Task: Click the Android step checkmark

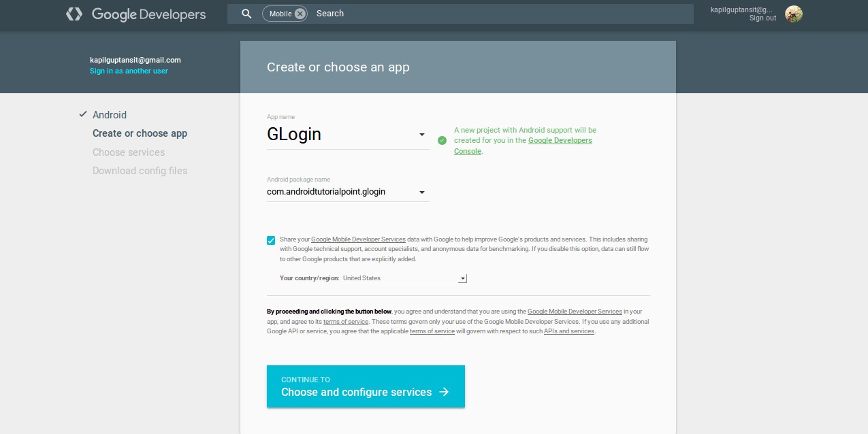Action: point(83,114)
